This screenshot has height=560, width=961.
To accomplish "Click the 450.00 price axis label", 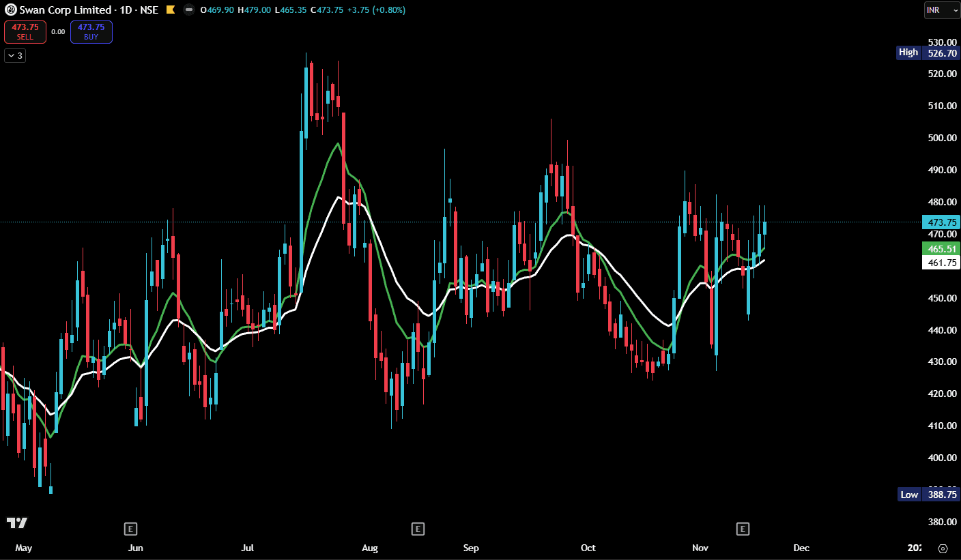I will tap(943, 298).
